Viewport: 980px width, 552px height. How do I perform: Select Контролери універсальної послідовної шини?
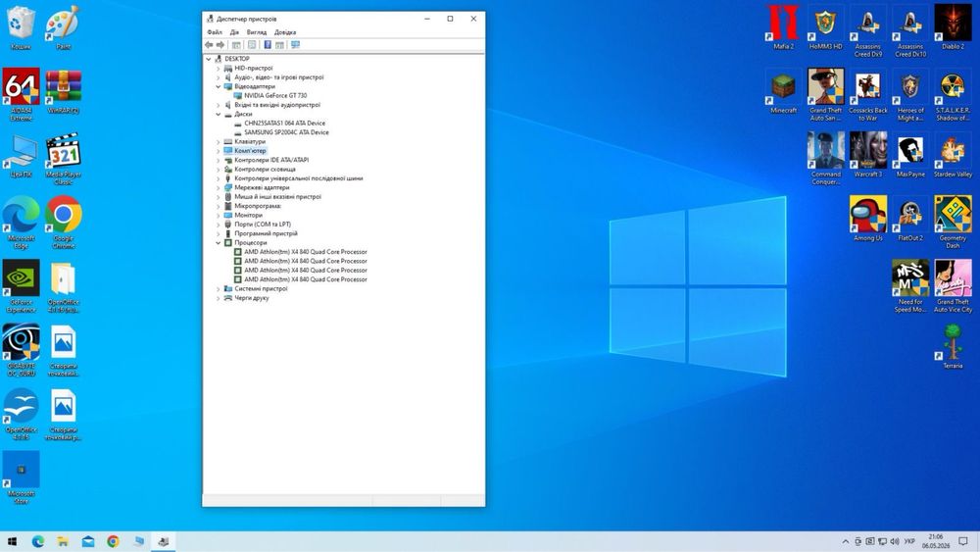pos(298,178)
